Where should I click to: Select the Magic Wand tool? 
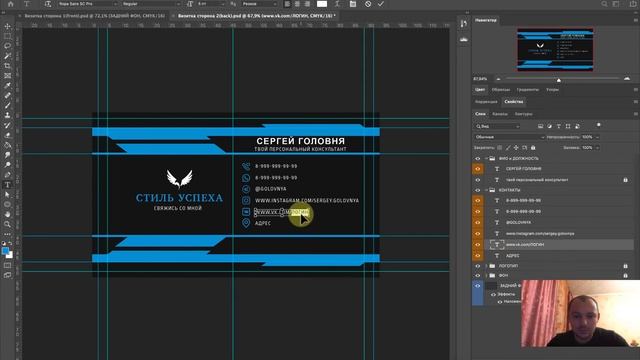7,56
